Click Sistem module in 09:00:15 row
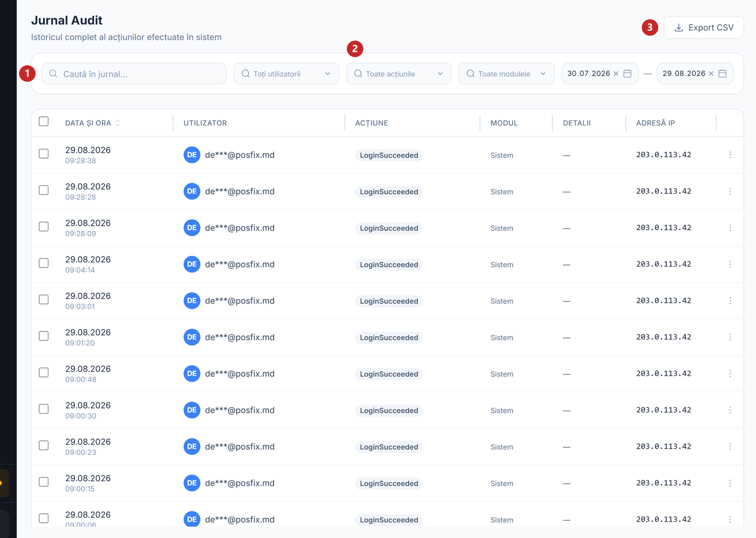 click(502, 483)
